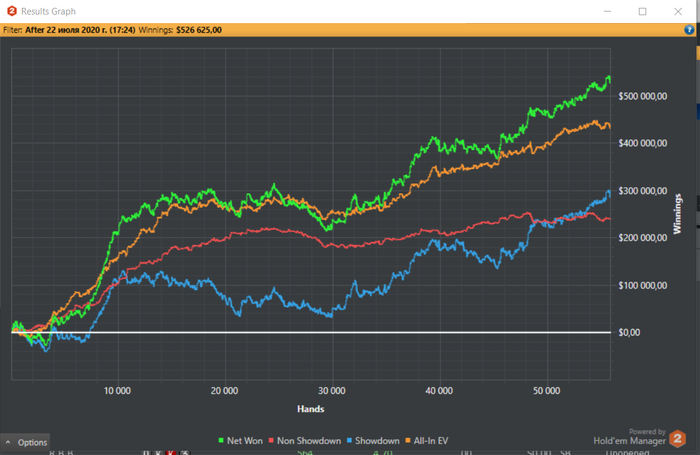700x455 pixels.
Task: Click the $400 000,00 axis label
Action: [643, 143]
